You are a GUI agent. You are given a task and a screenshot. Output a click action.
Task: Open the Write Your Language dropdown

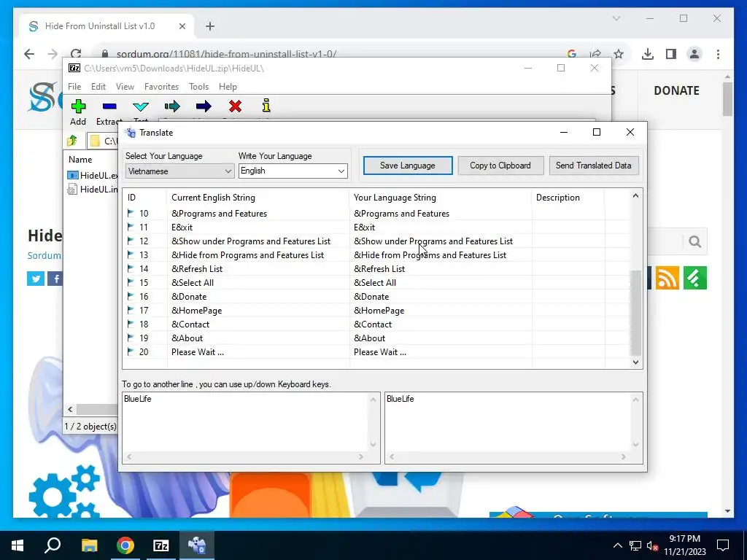point(293,171)
